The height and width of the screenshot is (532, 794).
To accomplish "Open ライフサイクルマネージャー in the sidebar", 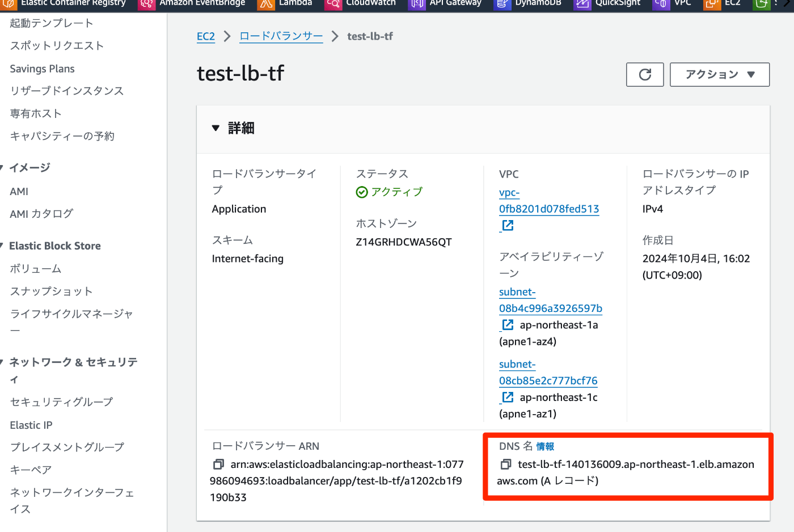I will click(x=71, y=322).
